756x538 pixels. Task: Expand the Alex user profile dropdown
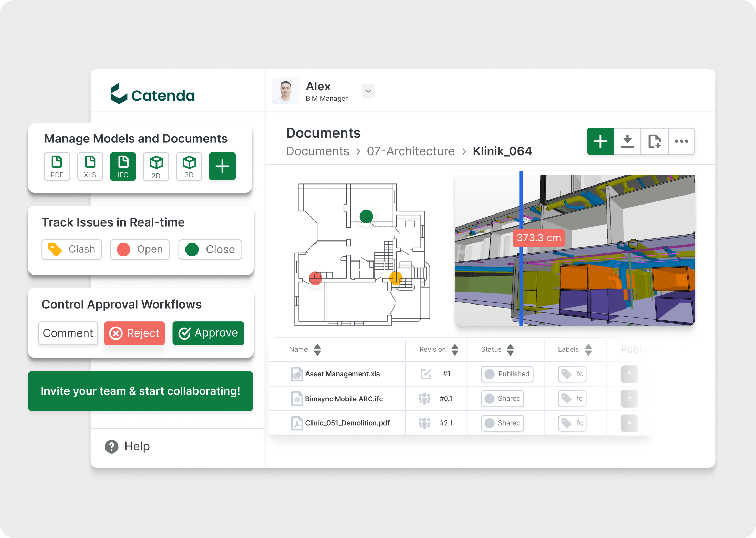tap(368, 91)
